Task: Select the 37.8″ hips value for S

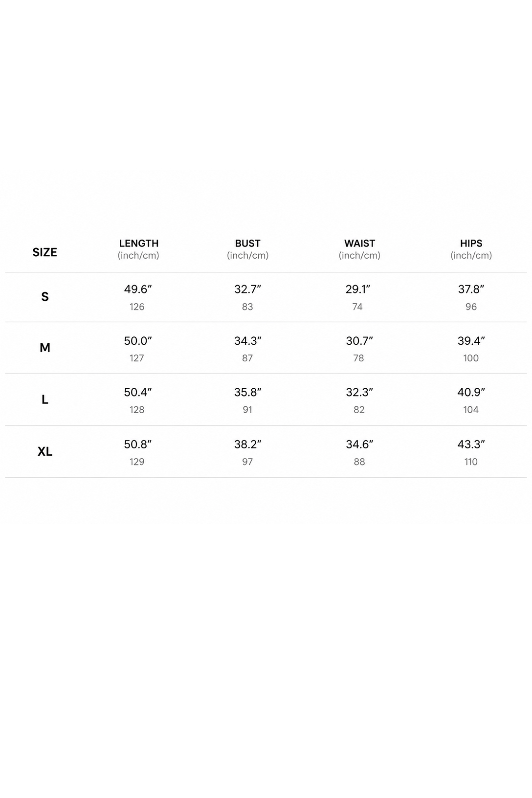Action: (x=471, y=289)
